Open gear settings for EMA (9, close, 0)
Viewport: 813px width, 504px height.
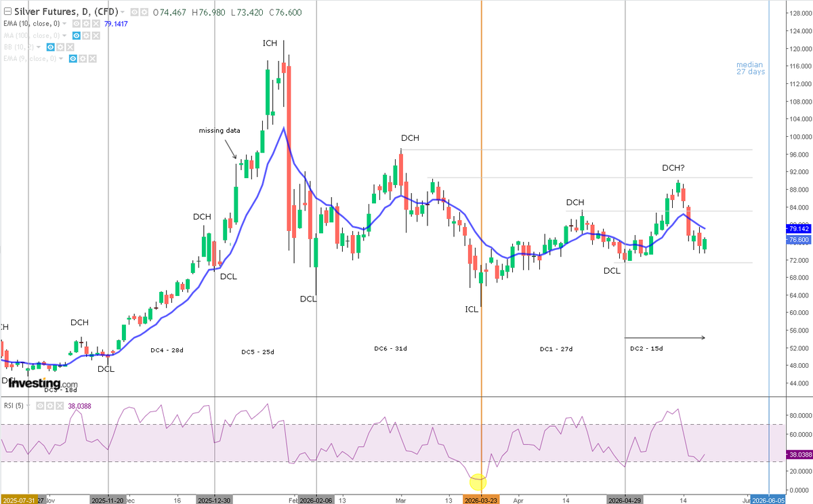83,59
